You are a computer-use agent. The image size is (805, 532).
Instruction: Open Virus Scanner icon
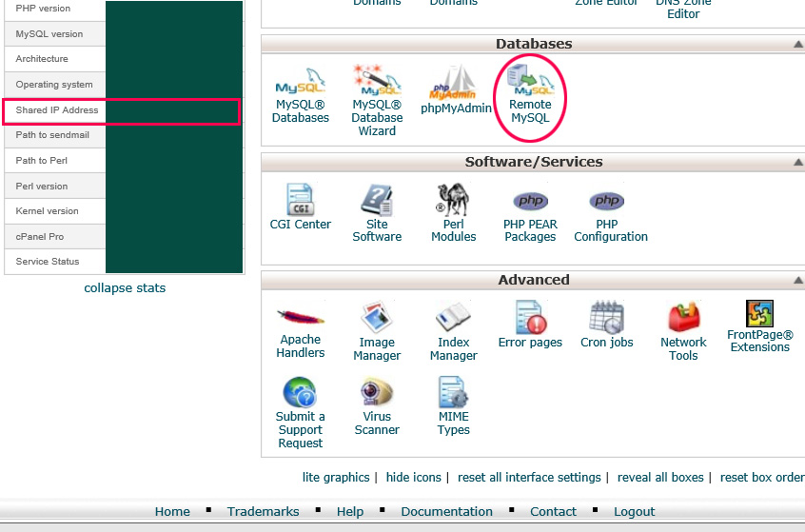coord(377,392)
